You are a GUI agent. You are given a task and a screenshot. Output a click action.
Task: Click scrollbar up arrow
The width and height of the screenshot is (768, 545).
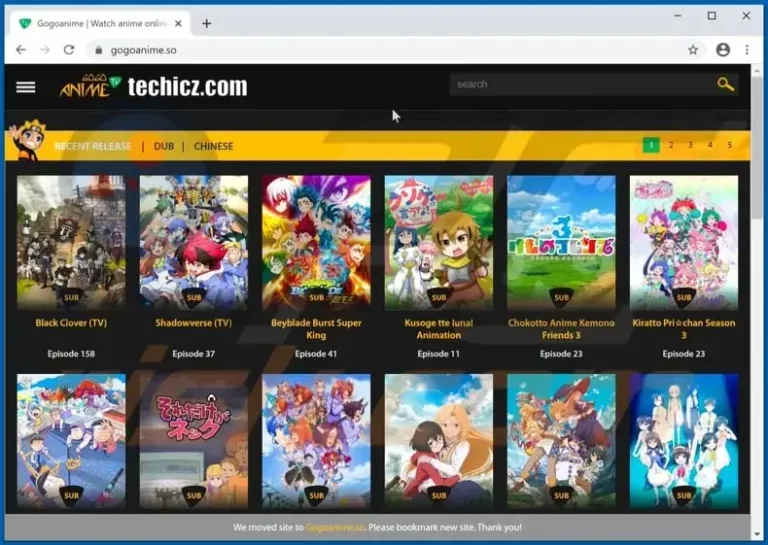757,71
